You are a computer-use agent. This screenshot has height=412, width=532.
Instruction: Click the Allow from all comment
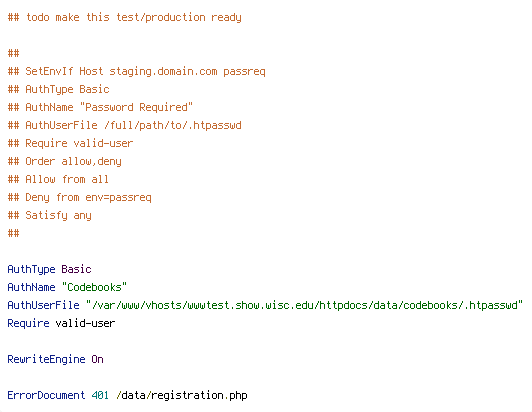tap(58, 179)
